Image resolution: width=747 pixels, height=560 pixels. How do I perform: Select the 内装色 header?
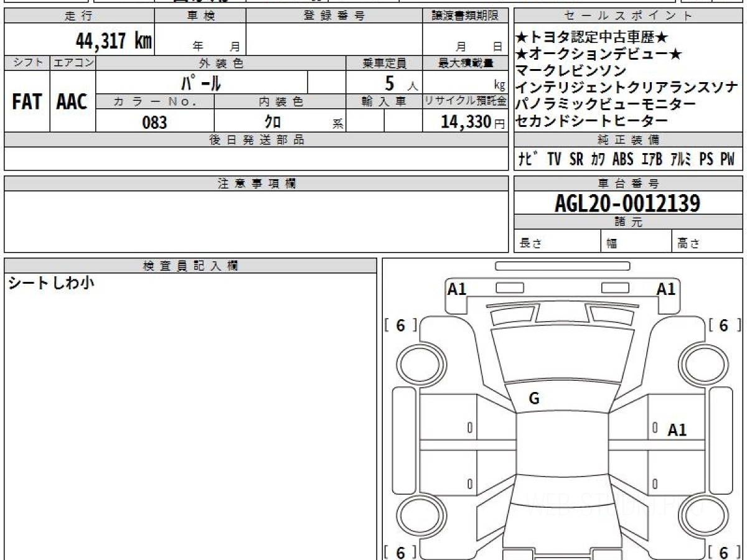pos(280,101)
